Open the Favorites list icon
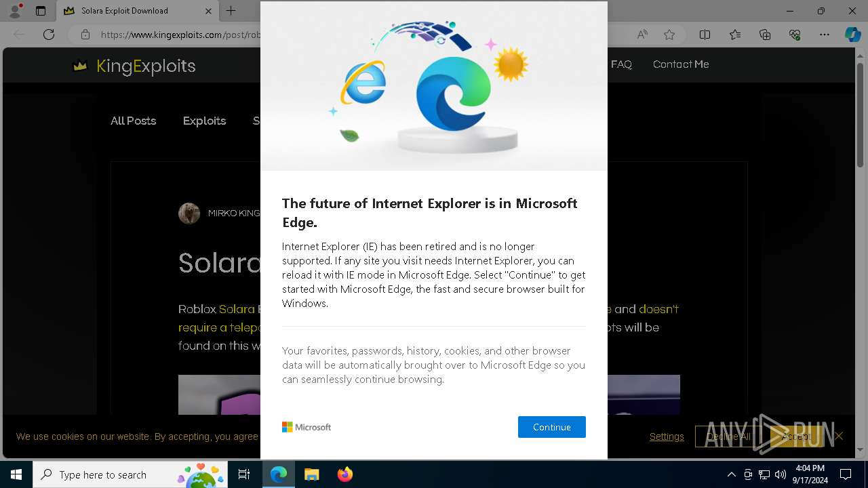Image resolution: width=868 pixels, height=488 pixels. pos(735,35)
